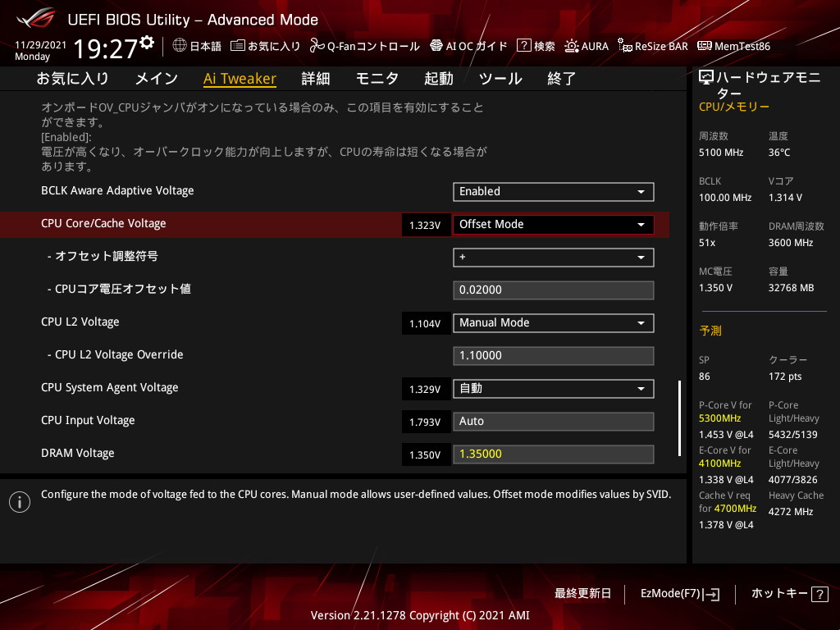Click the 19:27 clock display
The width and height of the screenshot is (840, 630).
point(106,48)
